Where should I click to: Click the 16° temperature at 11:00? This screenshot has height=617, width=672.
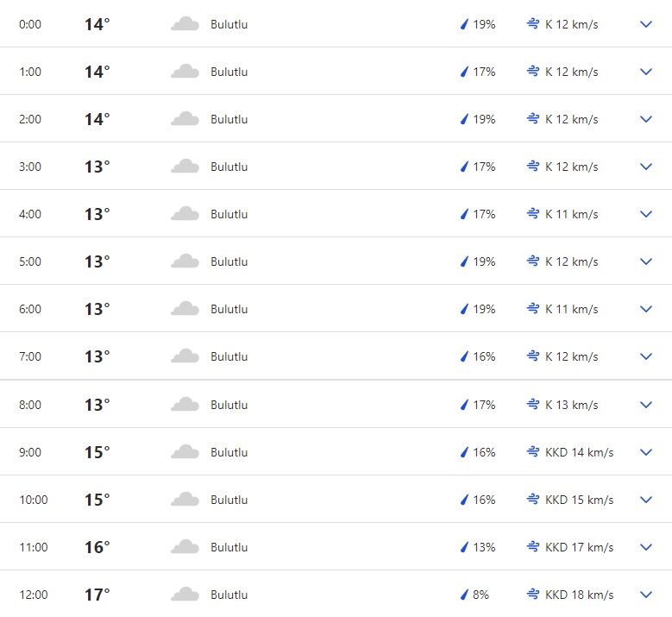[97, 547]
